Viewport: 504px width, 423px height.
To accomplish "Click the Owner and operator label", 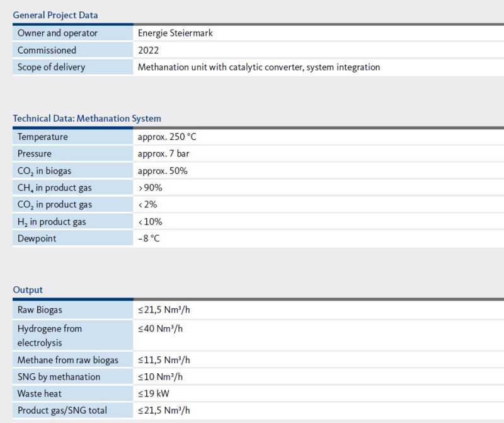I will [57, 33].
